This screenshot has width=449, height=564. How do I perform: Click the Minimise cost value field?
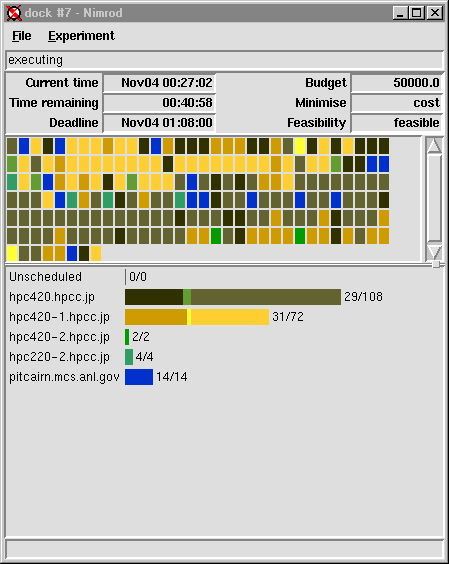click(397, 103)
